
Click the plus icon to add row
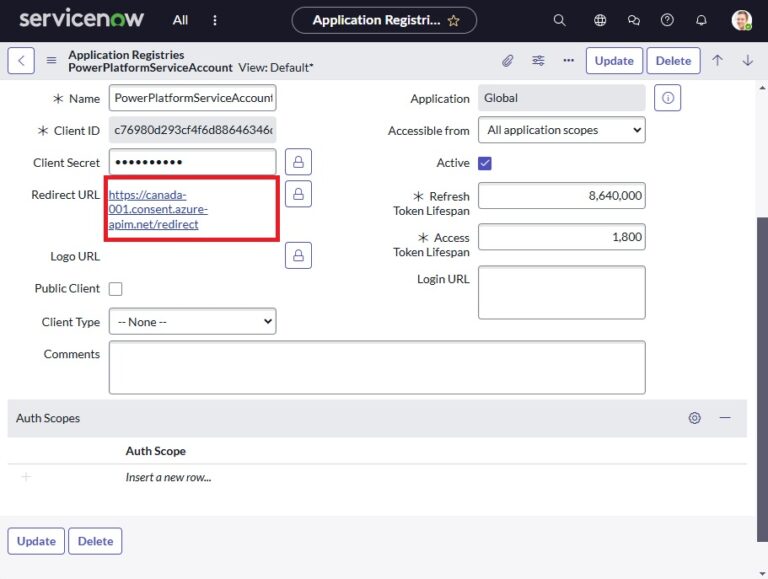26,477
